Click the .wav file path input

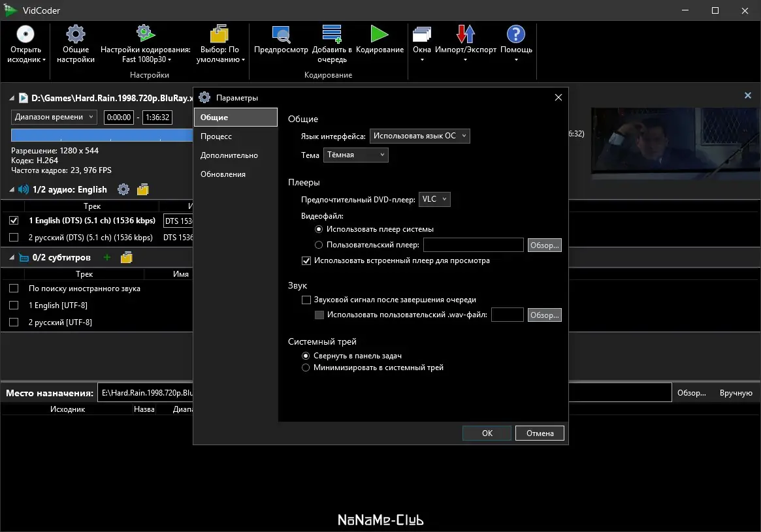click(x=507, y=315)
